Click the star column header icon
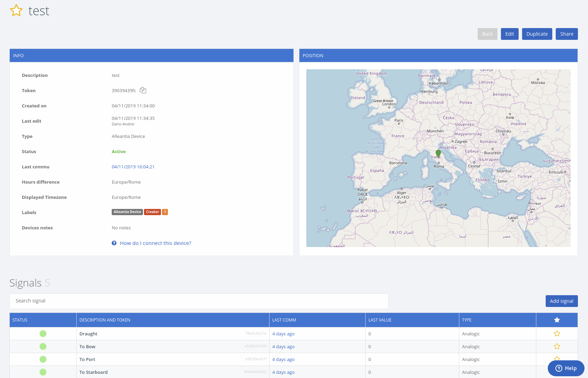 (x=557, y=320)
